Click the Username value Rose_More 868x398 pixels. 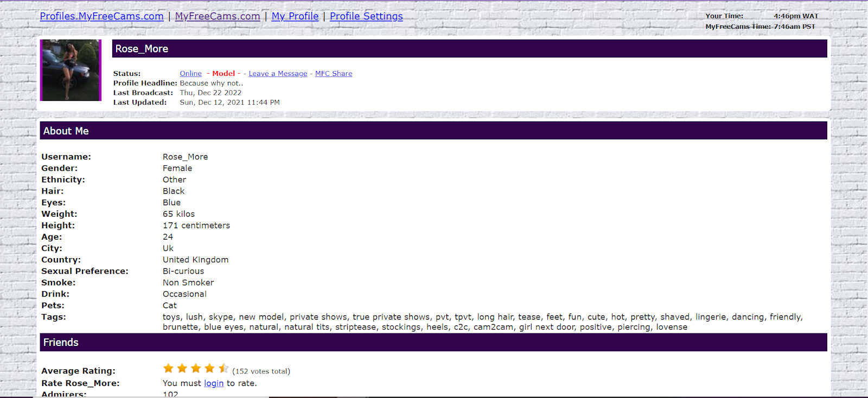(x=186, y=157)
